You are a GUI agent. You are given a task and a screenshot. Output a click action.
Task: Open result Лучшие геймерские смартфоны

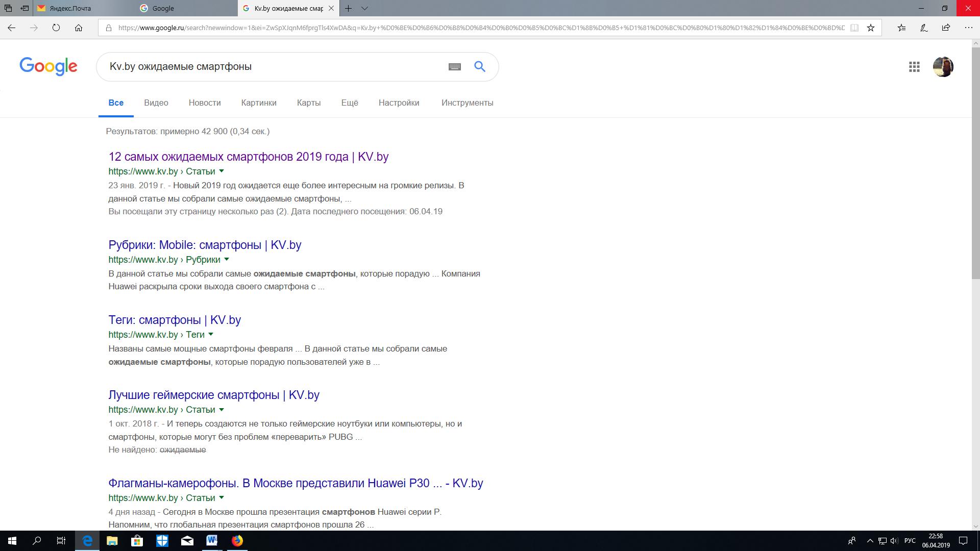click(214, 395)
